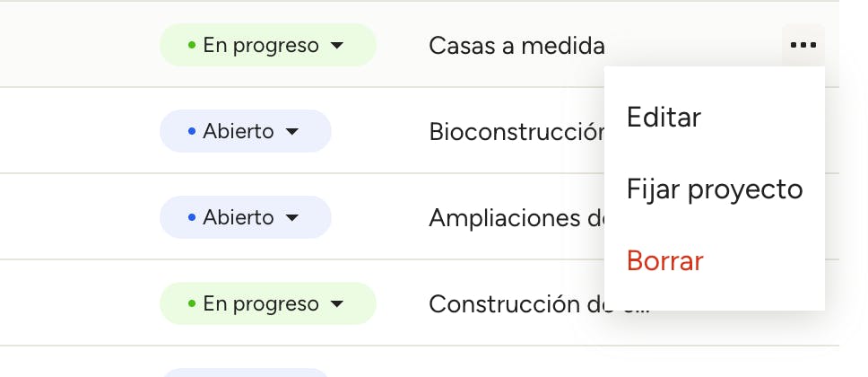Click the green status dot in Construcción row

point(192,303)
